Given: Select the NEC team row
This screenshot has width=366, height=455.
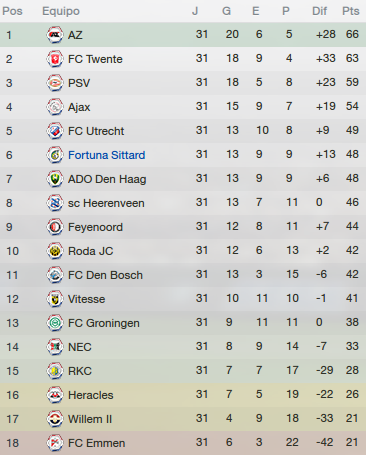Looking at the screenshot, I should point(183,347).
